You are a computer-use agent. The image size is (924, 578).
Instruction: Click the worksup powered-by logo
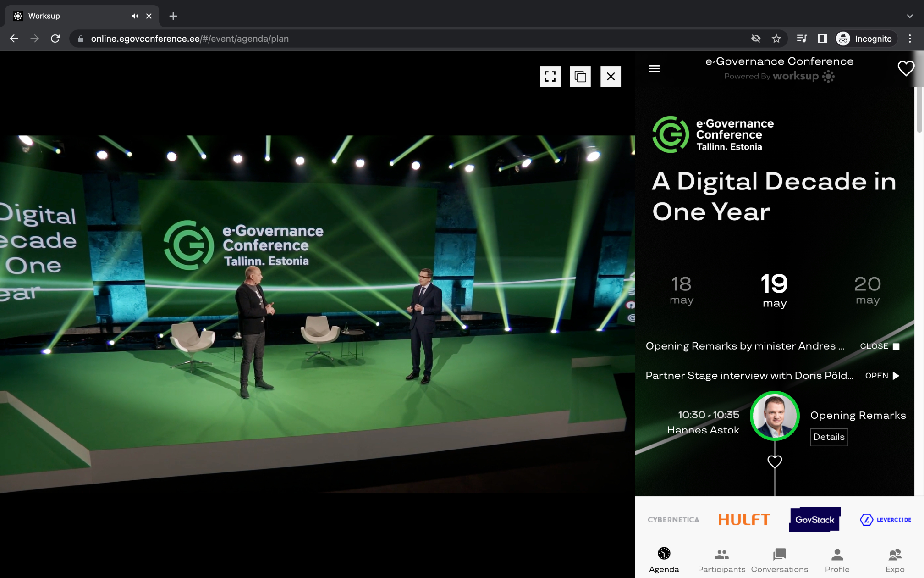[x=803, y=76]
